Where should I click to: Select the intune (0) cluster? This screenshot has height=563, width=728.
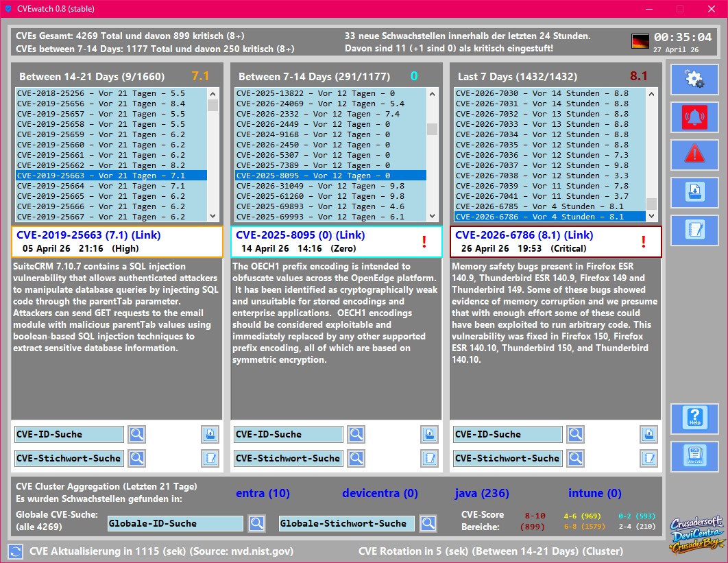point(595,493)
